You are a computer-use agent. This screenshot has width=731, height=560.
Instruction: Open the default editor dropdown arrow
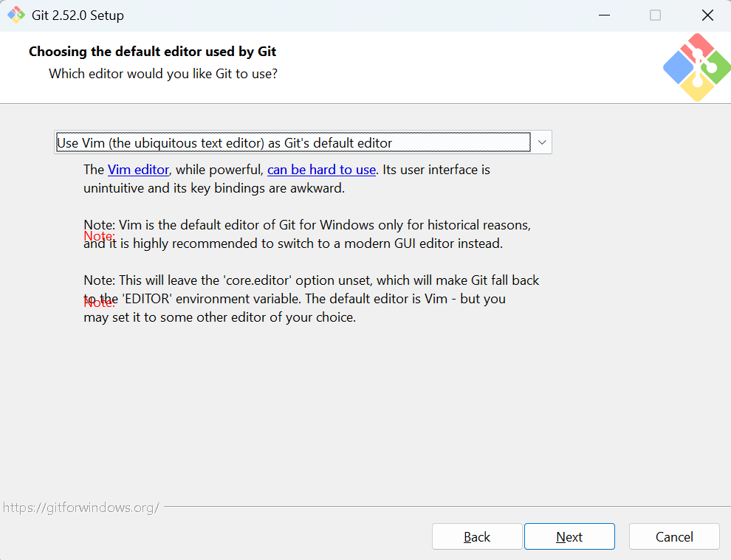(542, 142)
